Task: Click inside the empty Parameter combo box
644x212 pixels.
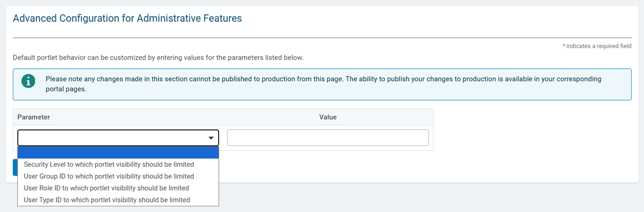Action: click(x=118, y=138)
